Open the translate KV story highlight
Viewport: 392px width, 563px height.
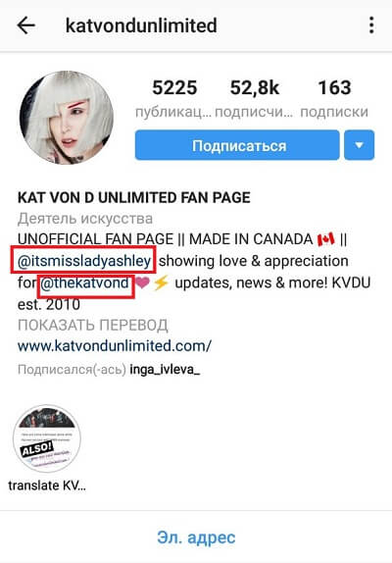tap(47, 438)
